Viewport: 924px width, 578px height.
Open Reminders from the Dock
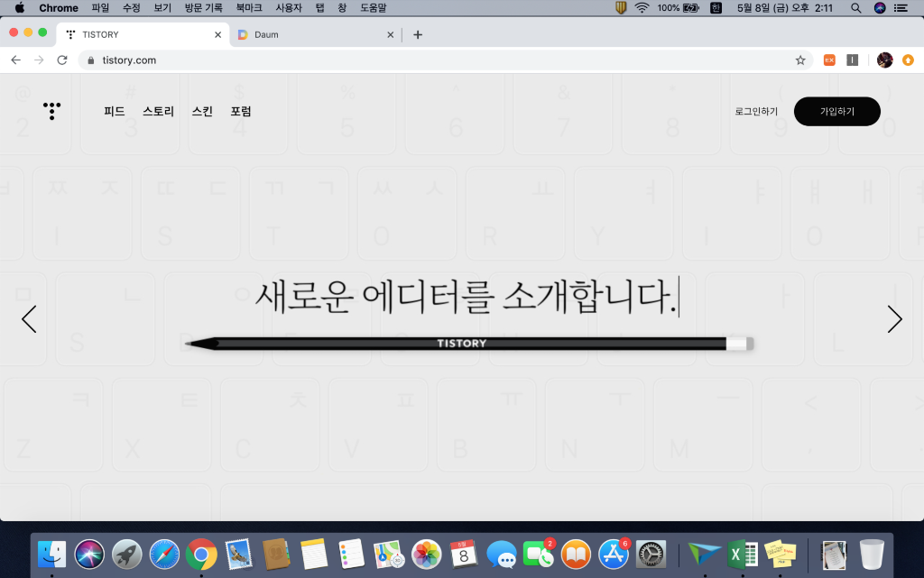(351, 555)
